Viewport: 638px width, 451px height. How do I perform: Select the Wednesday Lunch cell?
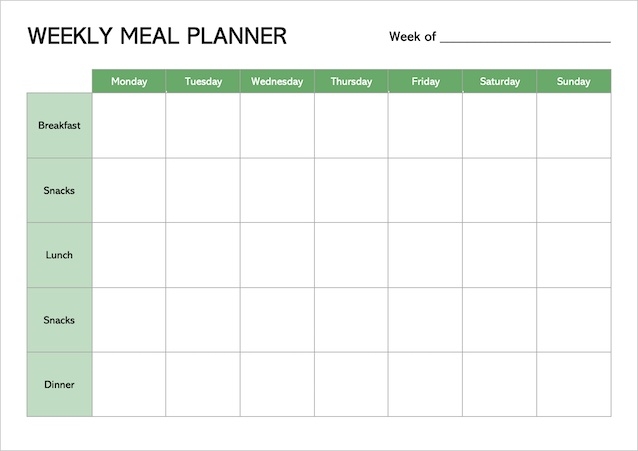[277, 255]
